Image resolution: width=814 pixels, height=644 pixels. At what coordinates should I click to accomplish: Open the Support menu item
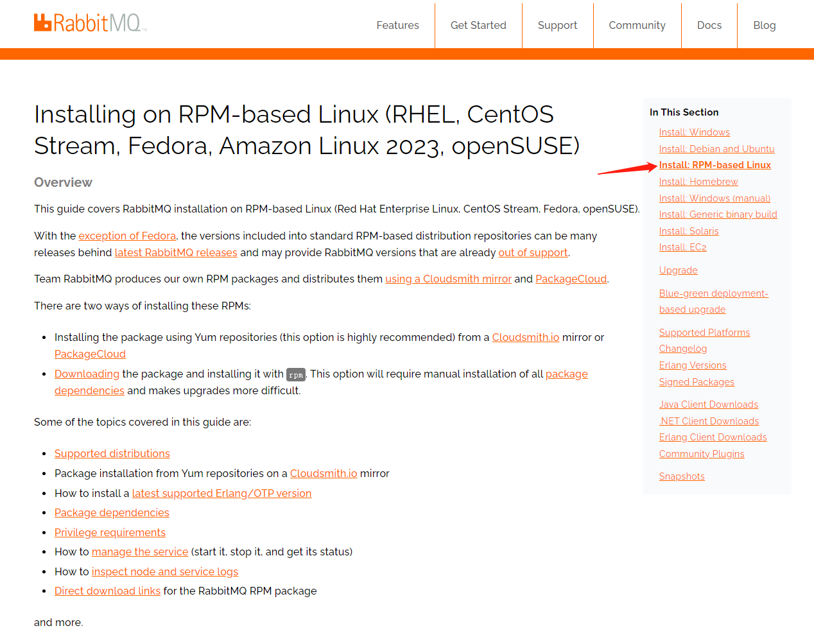point(557,25)
